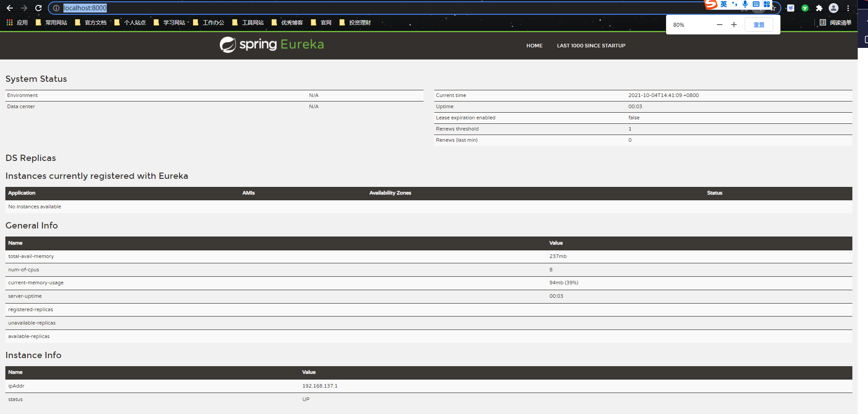868x414 pixels.
Task: Open the 工作办公 bookmark folder
Action: click(x=209, y=22)
